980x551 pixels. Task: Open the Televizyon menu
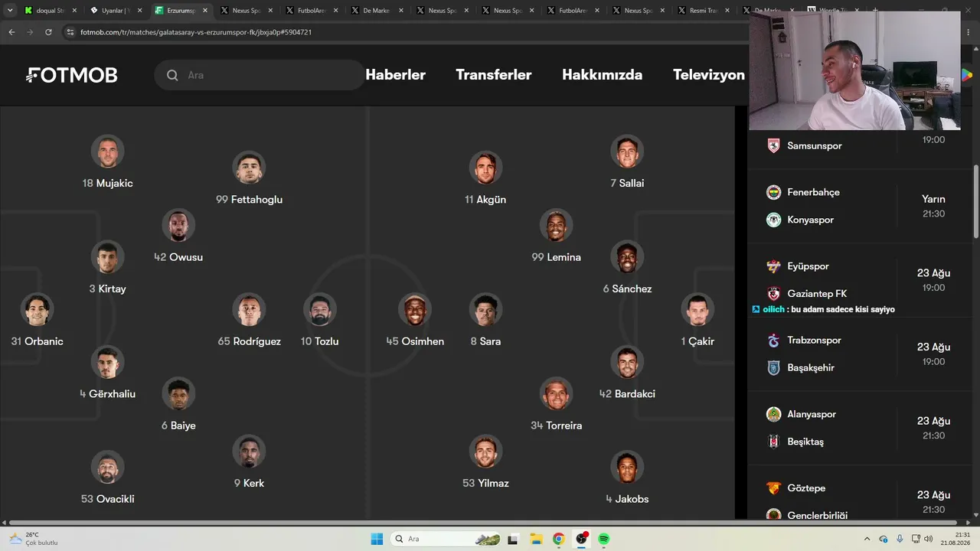click(x=709, y=75)
